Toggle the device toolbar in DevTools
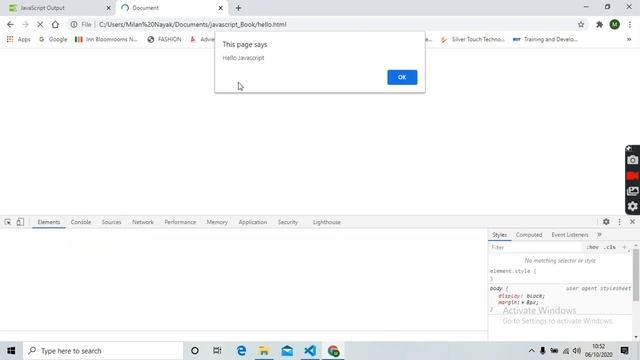Screen dimensions: 640x360 click(20, 222)
